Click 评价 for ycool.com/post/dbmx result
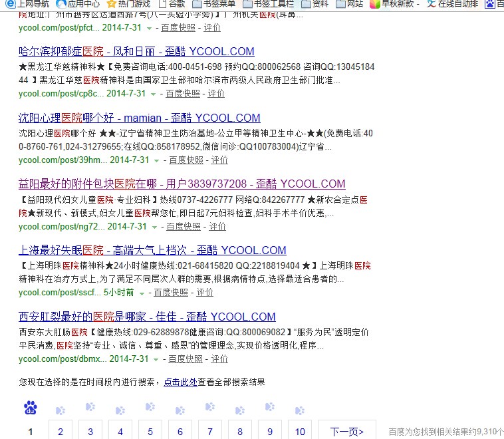Screen dimensions: 504x439 pyautogui.click(x=219, y=359)
